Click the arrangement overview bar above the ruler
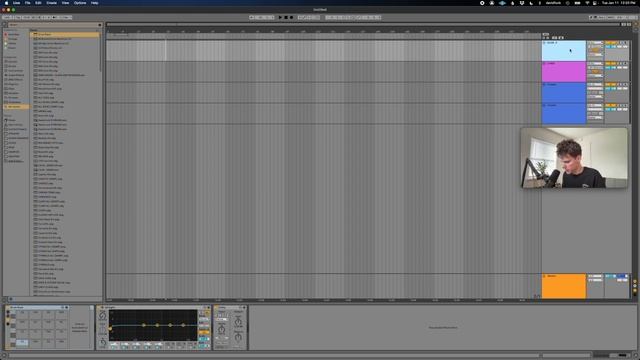 point(363,24)
